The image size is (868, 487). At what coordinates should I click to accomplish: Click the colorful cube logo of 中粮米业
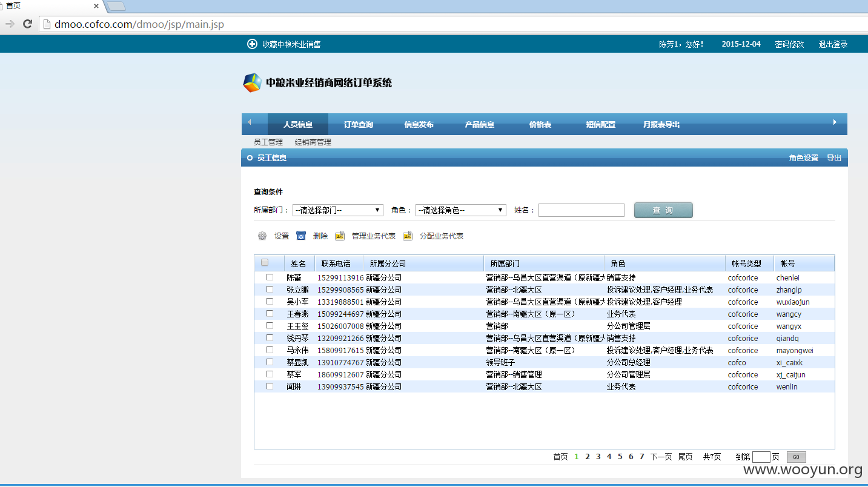[252, 82]
